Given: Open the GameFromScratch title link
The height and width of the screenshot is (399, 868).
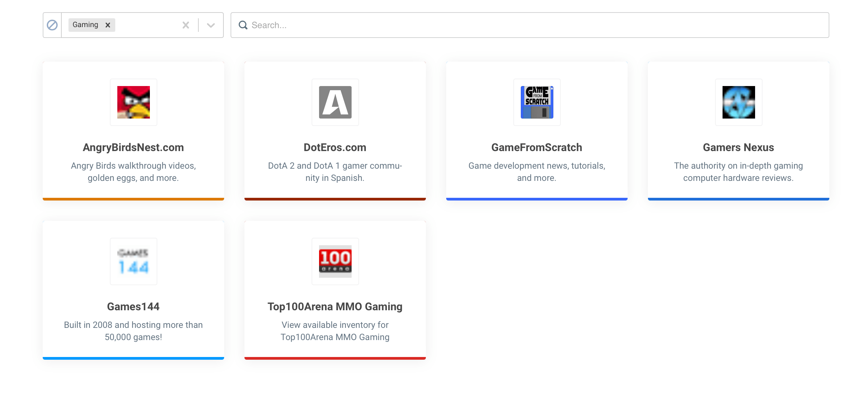Looking at the screenshot, I should click(537, 147).
